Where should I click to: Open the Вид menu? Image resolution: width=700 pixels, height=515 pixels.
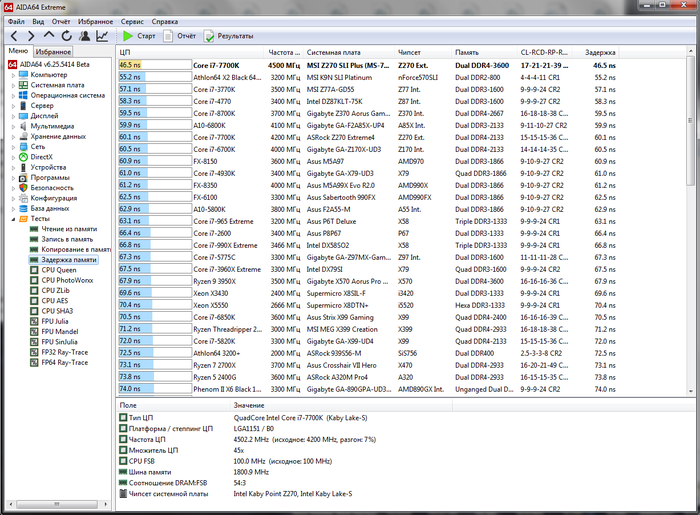coord(38,21)
